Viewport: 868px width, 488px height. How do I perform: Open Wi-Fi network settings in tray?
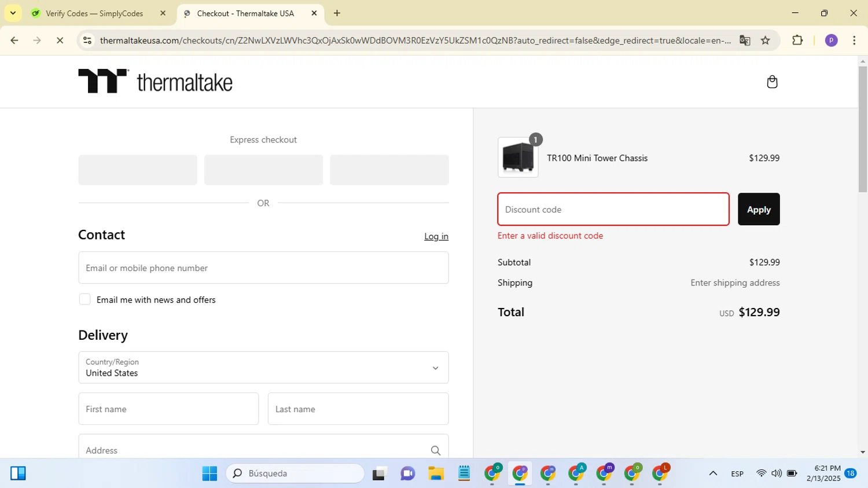(x=761, y=474)
